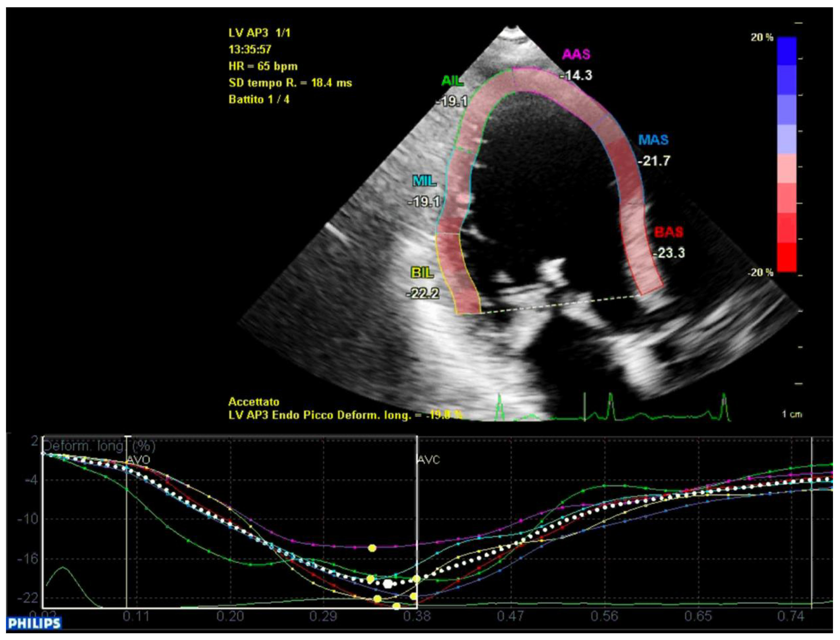Click the -23.3 strain value
This screenshot has height=640, width=840.
[x=669, y=253]
